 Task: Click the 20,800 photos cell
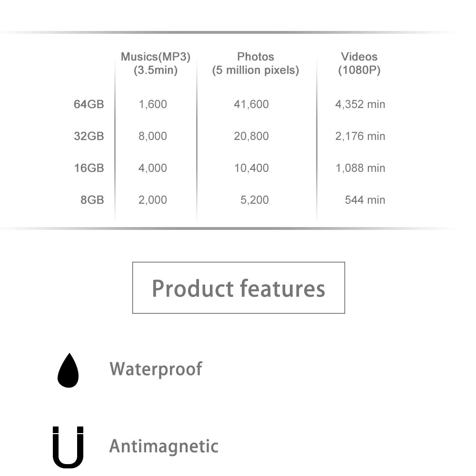click(x=251, y=136)
